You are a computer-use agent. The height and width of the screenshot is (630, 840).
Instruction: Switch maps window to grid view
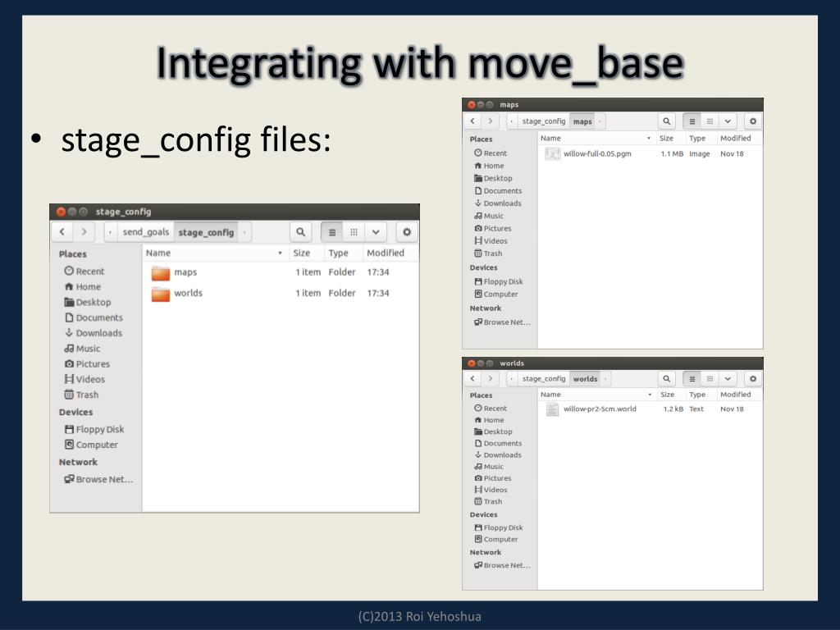[710, 121]
